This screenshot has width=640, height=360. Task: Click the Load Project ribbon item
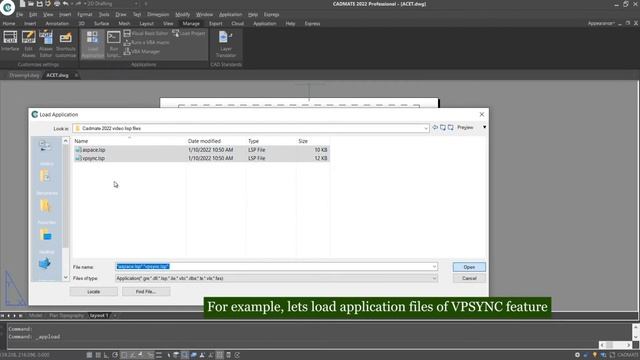(x=189, y=33)
